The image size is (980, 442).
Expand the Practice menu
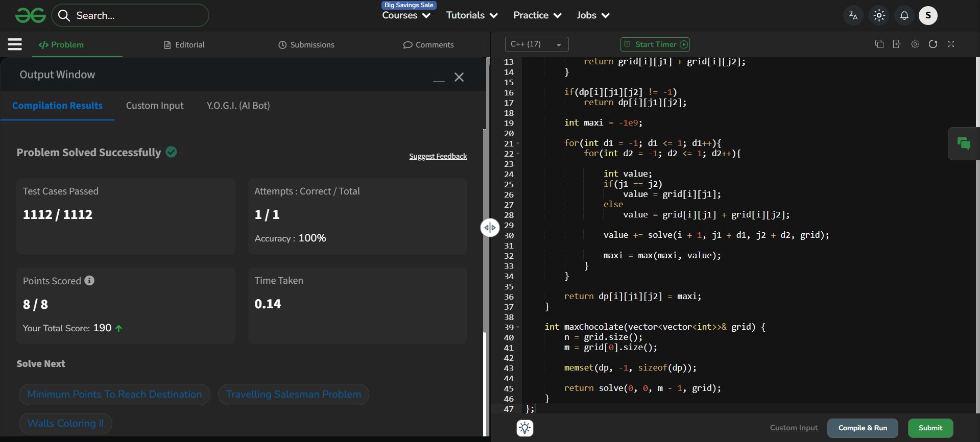coord(537,15)
